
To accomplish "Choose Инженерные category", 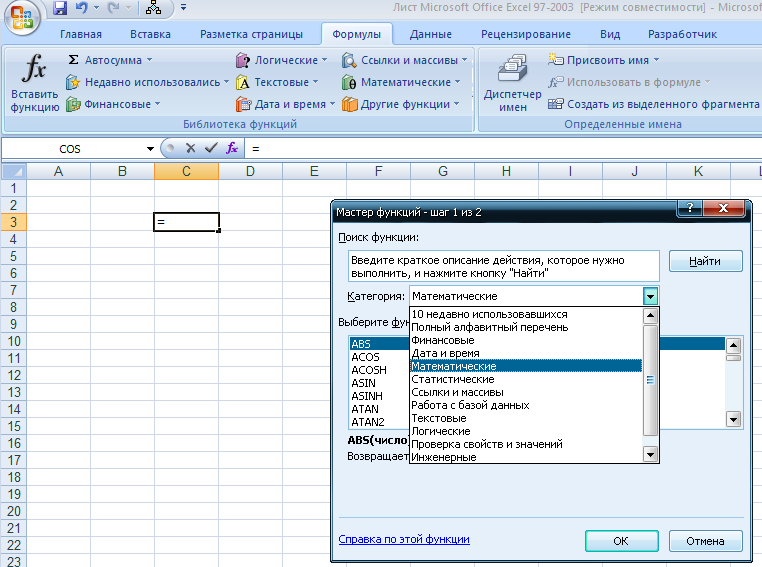I will [x=526, y=457].
